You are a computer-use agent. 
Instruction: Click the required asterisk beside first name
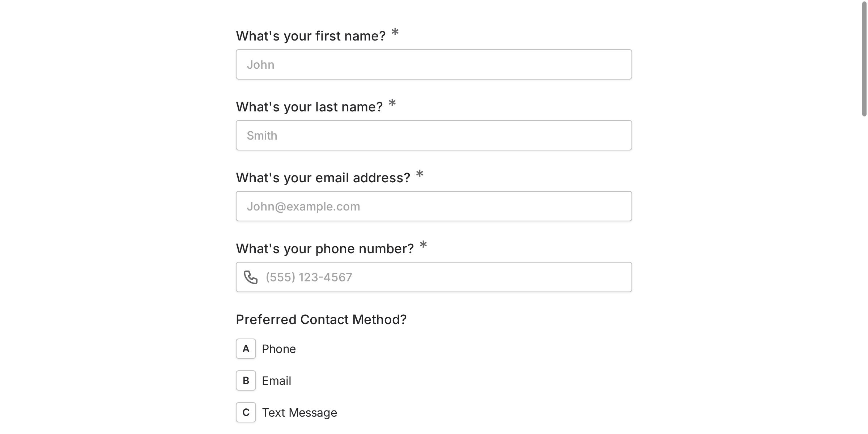click(395, 32)
